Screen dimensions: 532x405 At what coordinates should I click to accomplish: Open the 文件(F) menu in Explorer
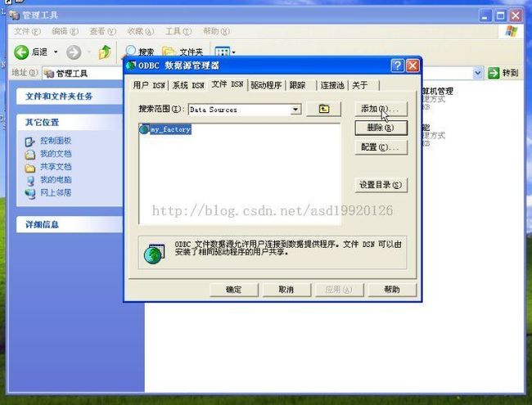point(27,32)
